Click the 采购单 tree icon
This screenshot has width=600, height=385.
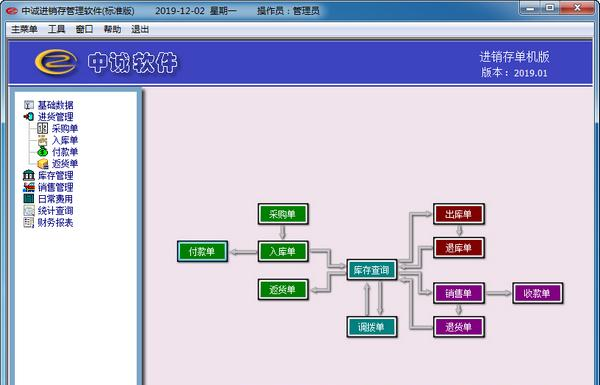pyautogui.click(x=42, y=128)
